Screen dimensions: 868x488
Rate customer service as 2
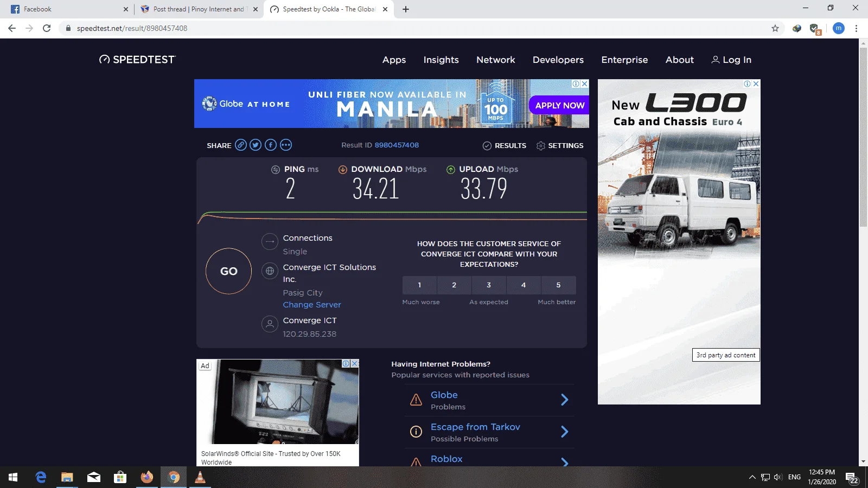(454, 285)
